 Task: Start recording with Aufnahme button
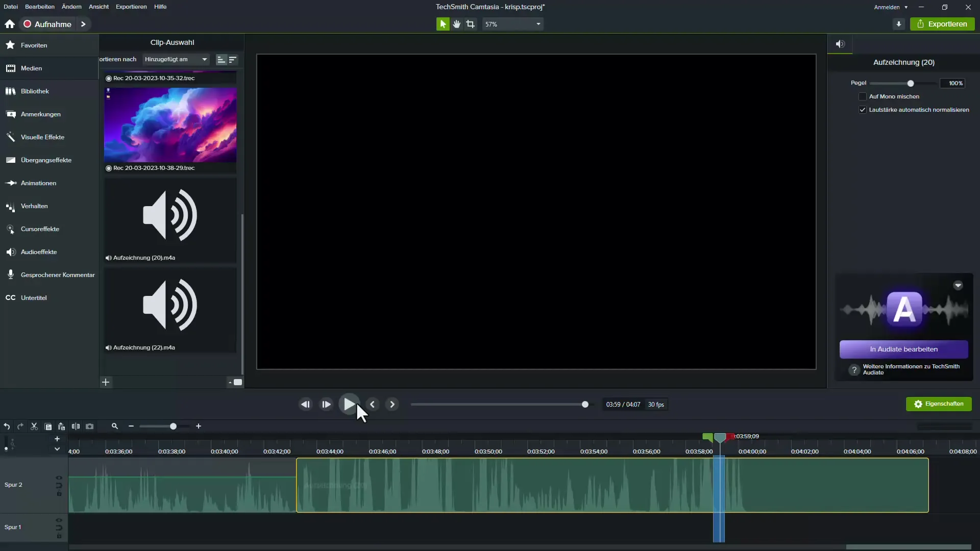tap(47, 24)
